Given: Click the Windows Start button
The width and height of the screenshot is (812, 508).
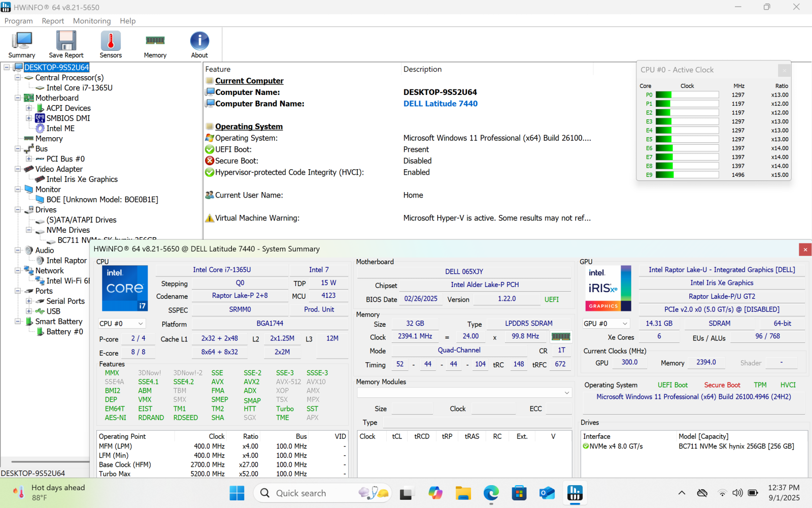Looking at the screenshot, I should (x=237, y=493).
